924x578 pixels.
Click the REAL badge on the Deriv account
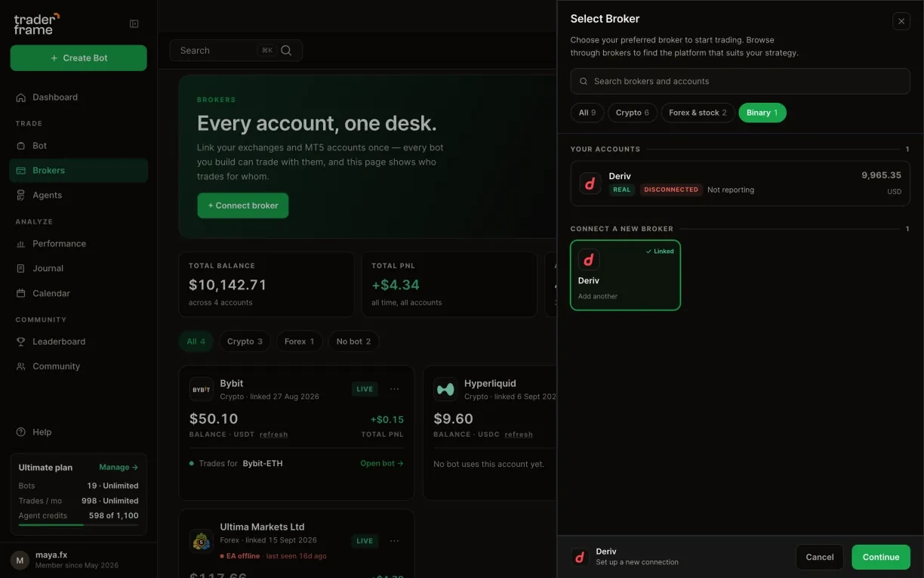coord(622,190)
